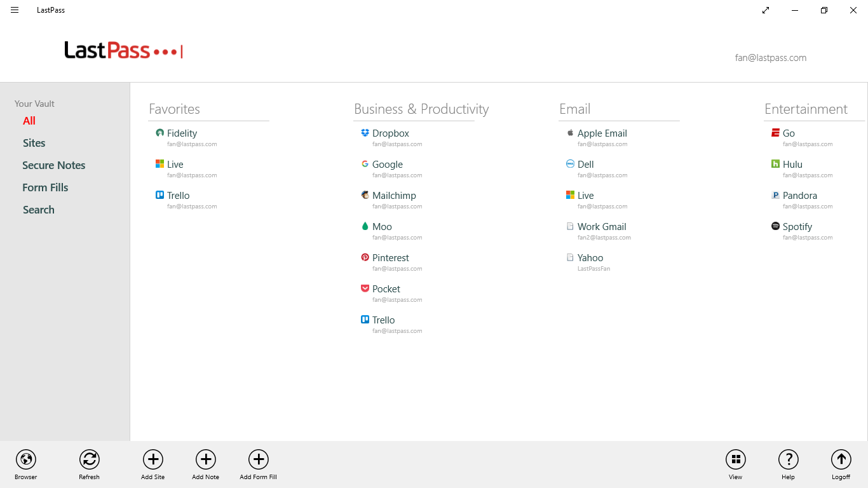Open the Dropbox site entry

(390, 133)
